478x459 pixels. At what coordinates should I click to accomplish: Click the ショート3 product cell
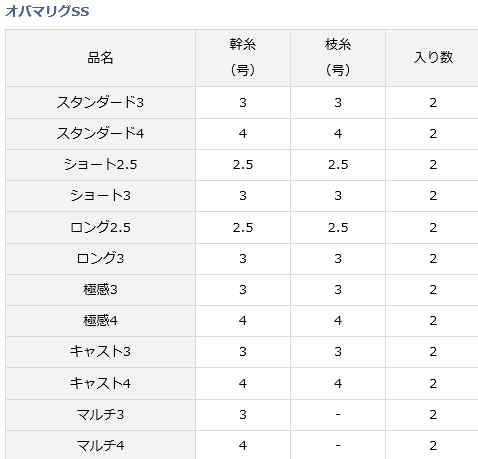pyautogui.click(x=100, y=196)
